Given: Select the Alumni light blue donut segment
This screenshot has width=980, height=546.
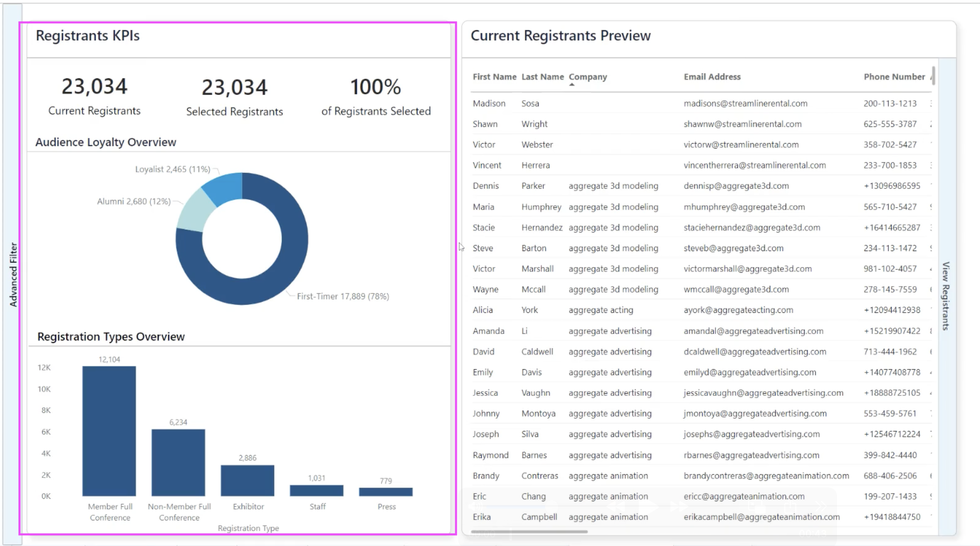Looking at the screenshot, I should coord(194,211).
